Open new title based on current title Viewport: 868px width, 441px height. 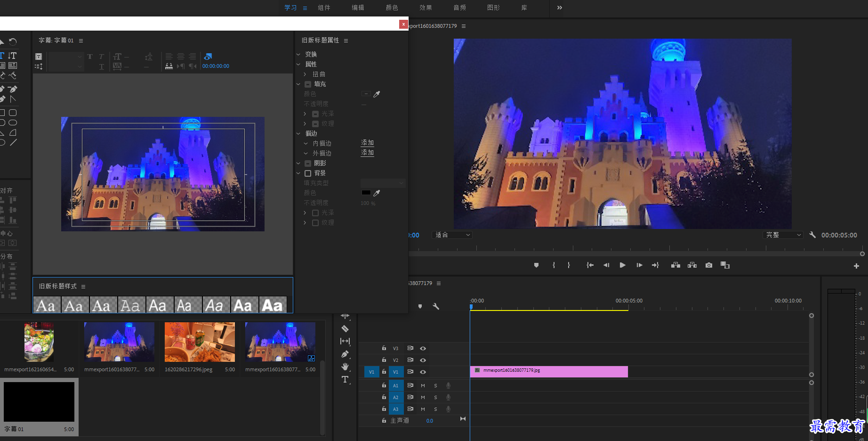39,57
